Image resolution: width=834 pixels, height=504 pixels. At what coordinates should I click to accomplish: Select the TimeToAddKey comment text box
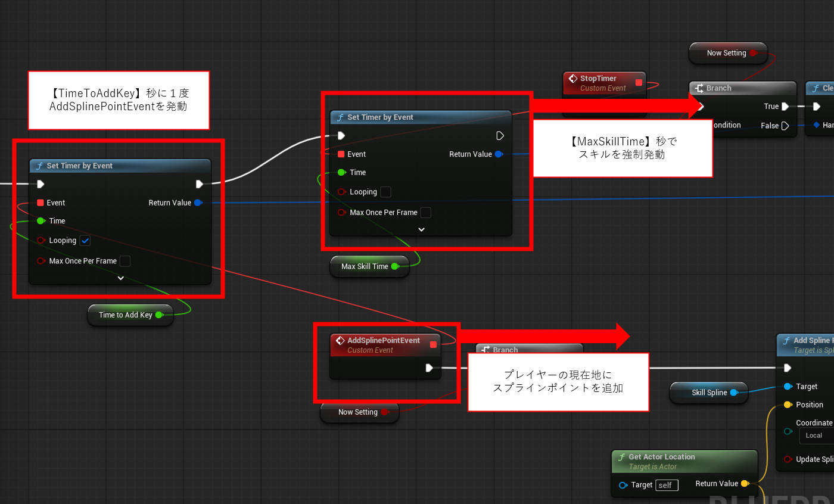click(119, 100)
